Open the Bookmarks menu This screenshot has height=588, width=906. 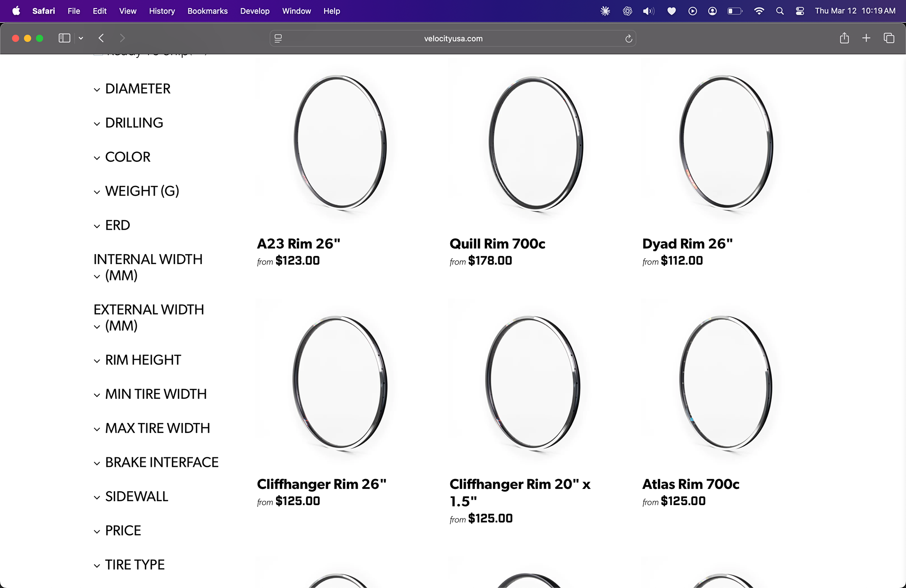[x=207, y=11]
